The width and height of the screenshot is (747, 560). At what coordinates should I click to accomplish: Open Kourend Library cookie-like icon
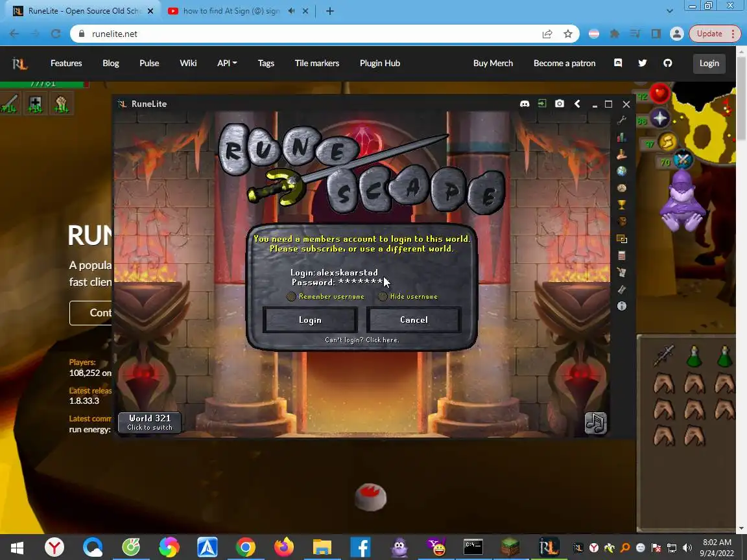[x=621, y=188]
